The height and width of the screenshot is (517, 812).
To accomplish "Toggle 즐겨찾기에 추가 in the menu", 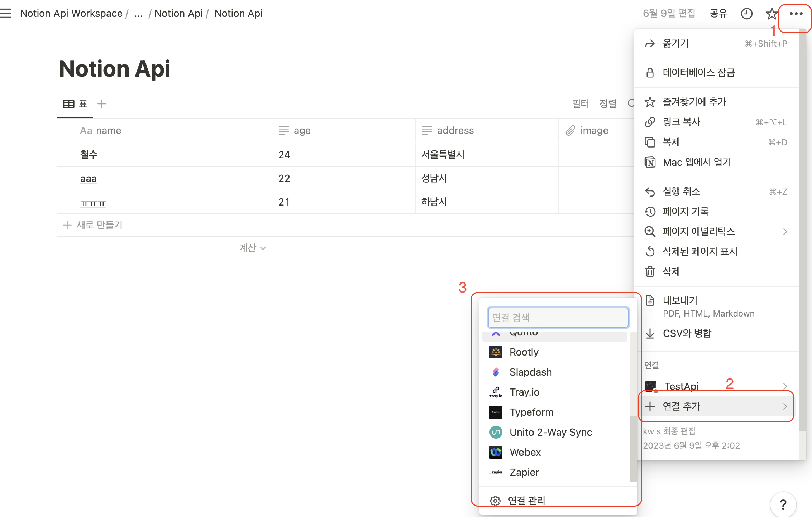I will pos(694,102).
